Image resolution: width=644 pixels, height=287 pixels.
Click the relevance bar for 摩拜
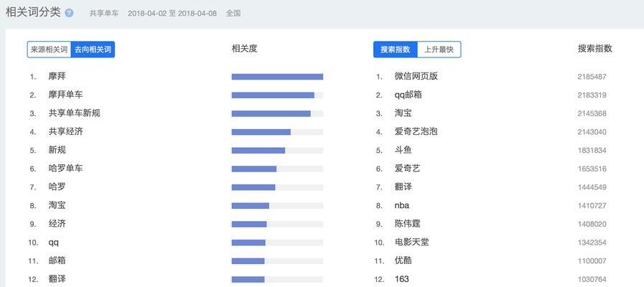click(x=277, y=77)
